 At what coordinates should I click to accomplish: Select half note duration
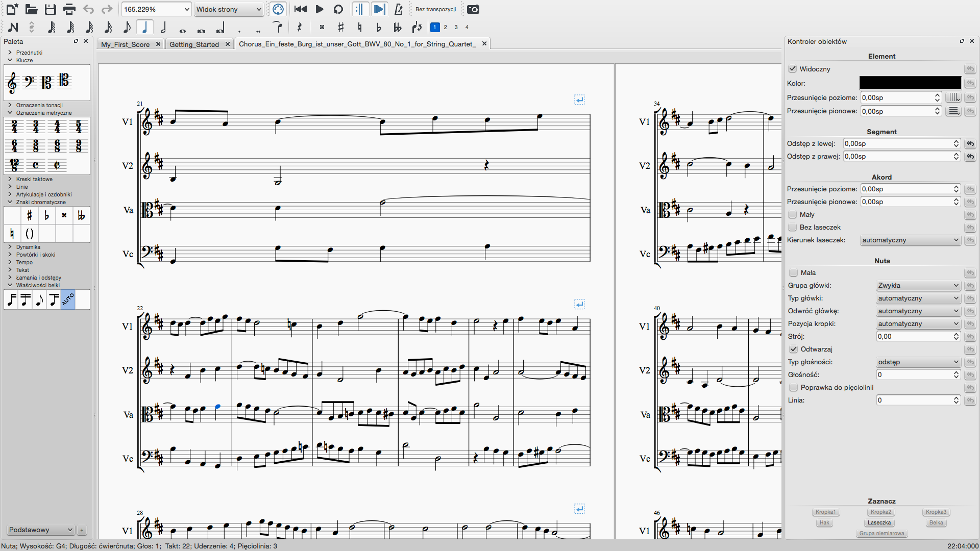tap(164, 28)
